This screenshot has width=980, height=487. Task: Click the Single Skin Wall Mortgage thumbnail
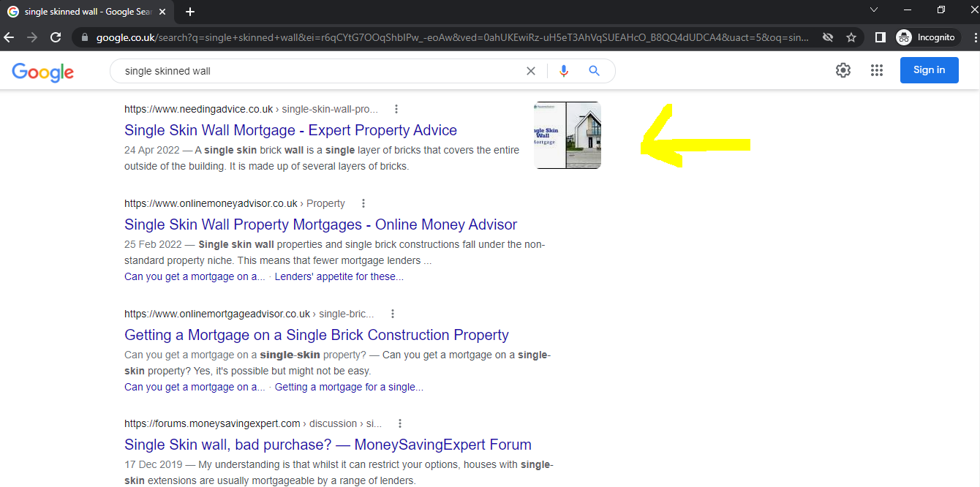click(x=568, y=135)
